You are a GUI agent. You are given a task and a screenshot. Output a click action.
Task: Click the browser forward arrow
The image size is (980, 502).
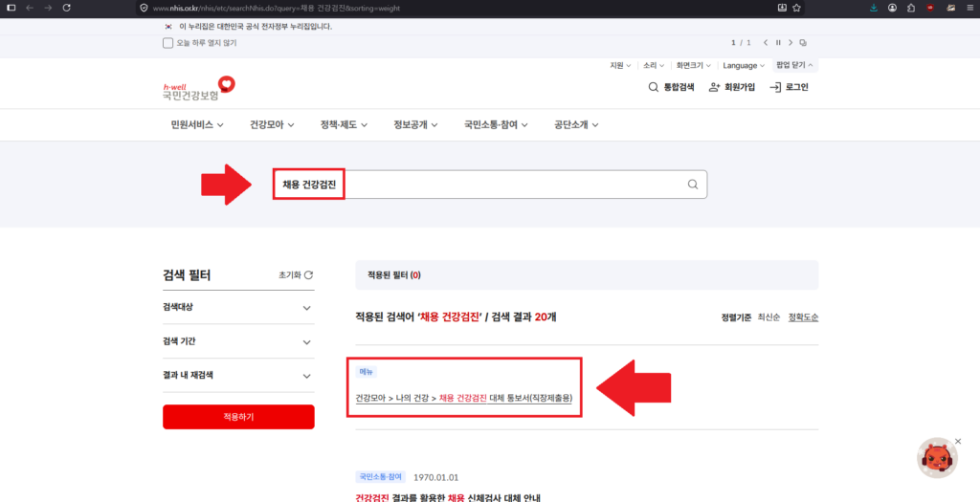pos(48,8)
